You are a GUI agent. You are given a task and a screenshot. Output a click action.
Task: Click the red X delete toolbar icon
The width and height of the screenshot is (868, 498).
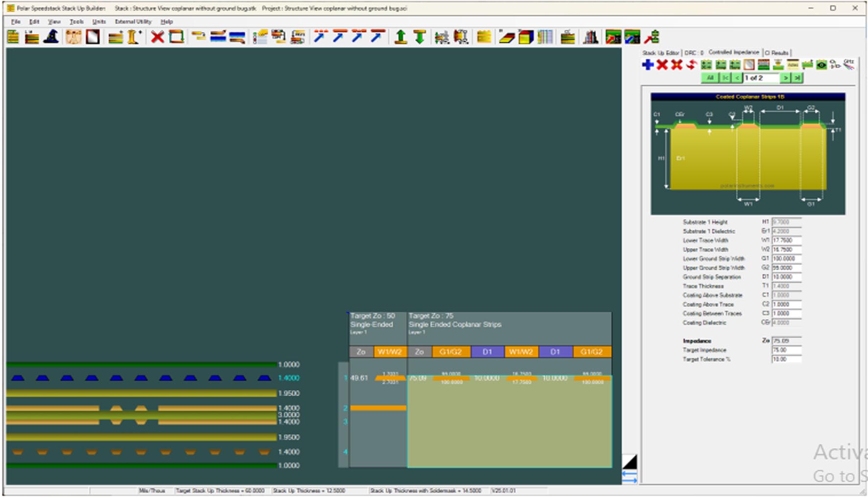click(x=157, y=37)
